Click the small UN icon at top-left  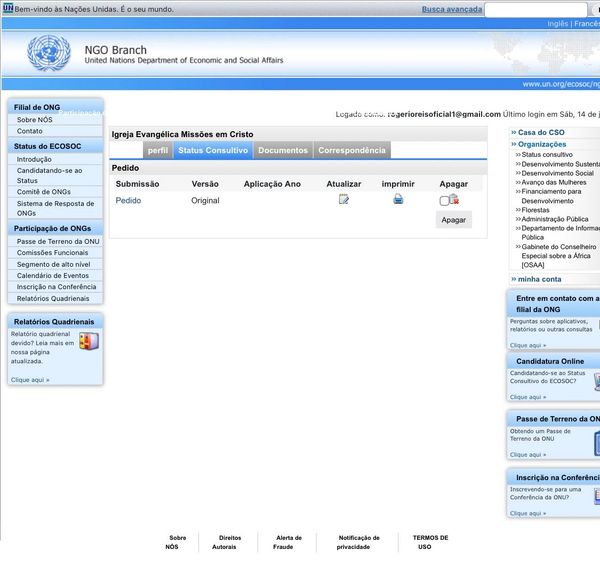8,8
